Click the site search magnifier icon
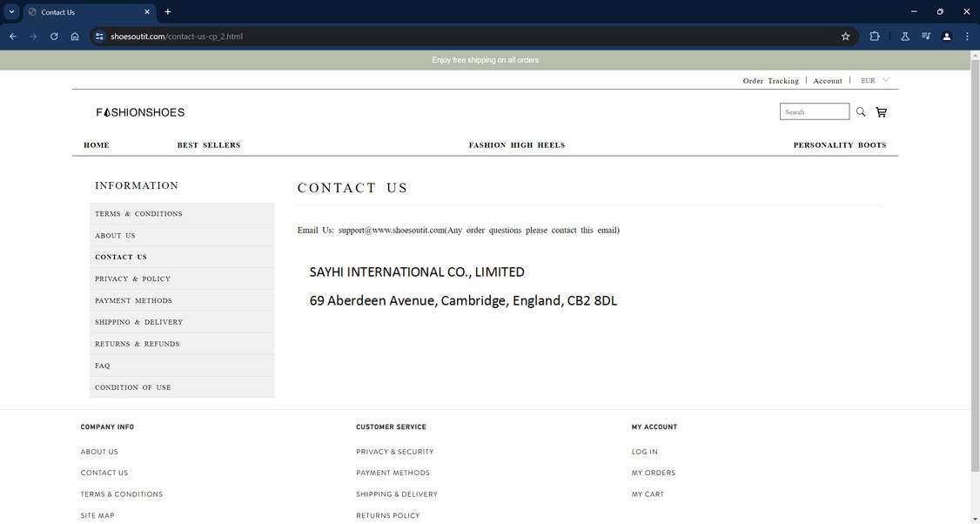 click(x=861, y=112)
